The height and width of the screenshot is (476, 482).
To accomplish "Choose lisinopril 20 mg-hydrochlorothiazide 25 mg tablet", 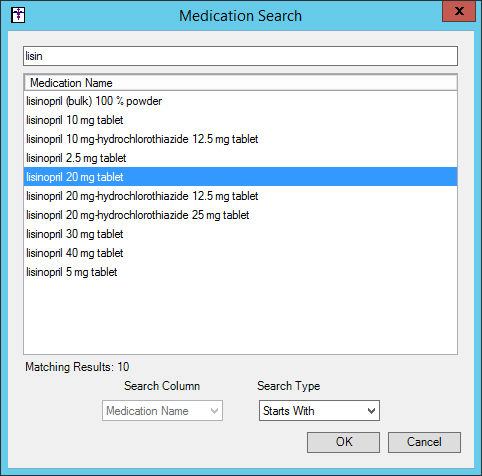I will [240, 215].
